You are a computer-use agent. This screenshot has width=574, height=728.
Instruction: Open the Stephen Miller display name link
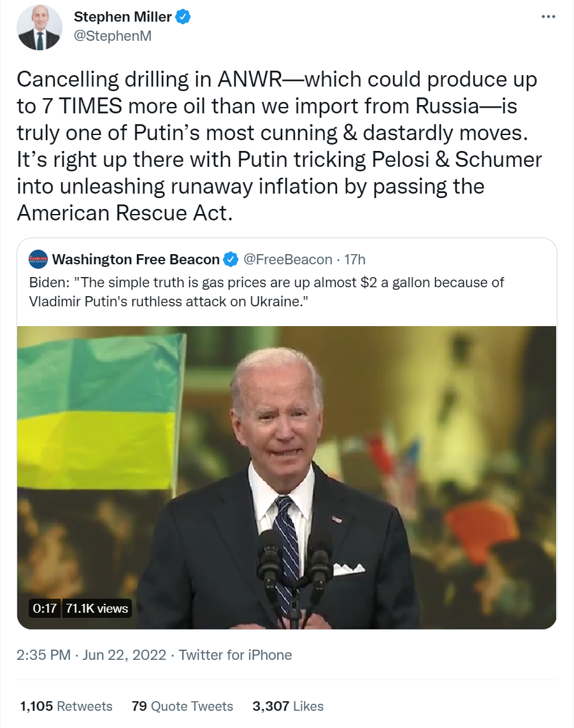click(x=124, y=17)
